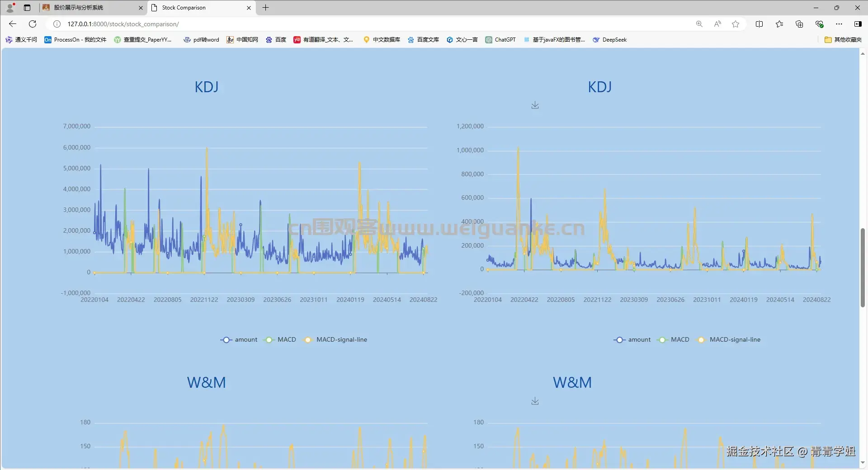This screenshot has height=470, width=868.
Task: Open the 通义千问 bookmark
Action: tap(21, 40)
